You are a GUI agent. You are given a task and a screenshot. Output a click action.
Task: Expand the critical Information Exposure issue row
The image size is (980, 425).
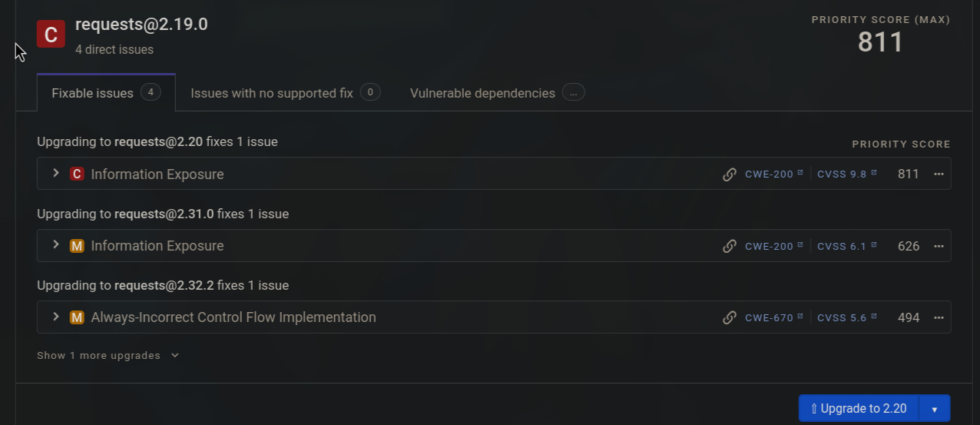[x=55, y=174]
